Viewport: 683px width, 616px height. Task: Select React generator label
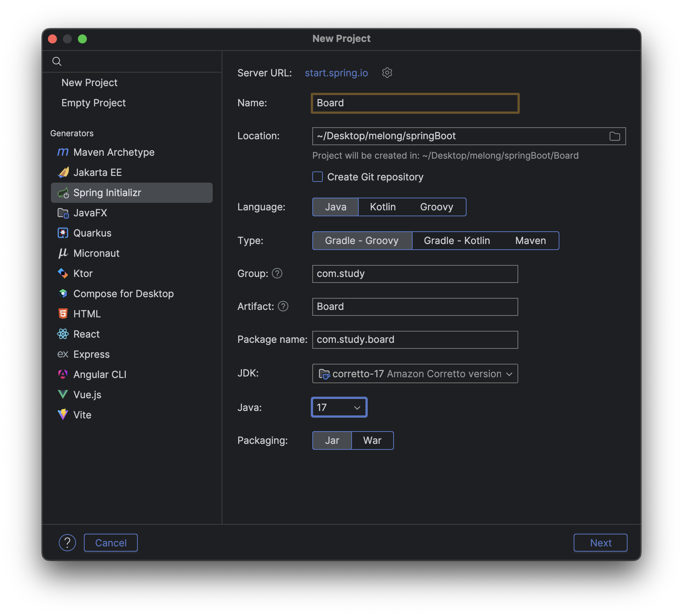tap(86, 334)
